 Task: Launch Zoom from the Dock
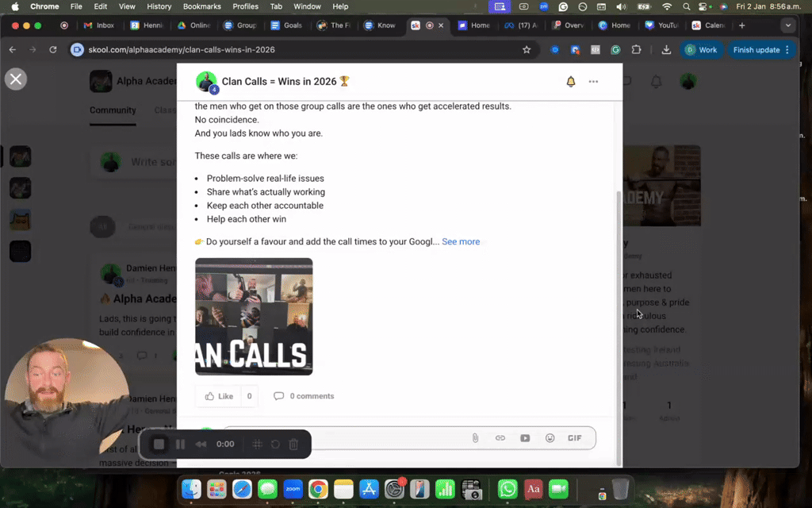click(x=293, y=489)
